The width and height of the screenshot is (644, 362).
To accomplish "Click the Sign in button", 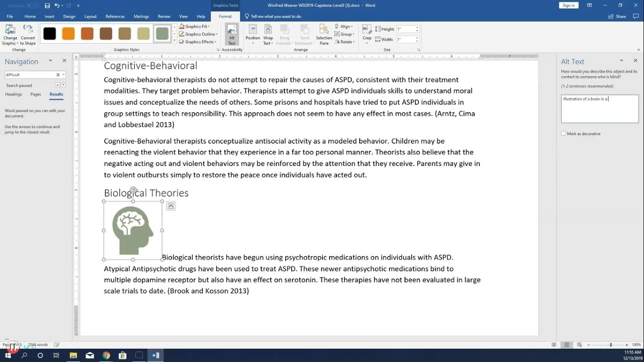I will click(569, 5).
